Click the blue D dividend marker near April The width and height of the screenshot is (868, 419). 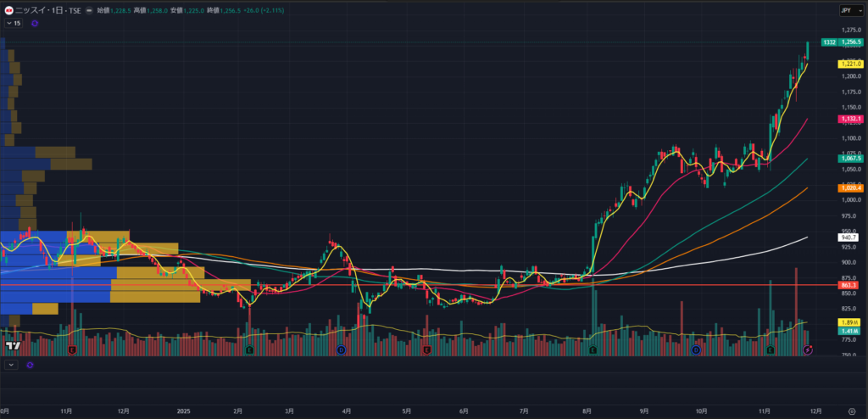pyautogui.click(x=341, y=349)
